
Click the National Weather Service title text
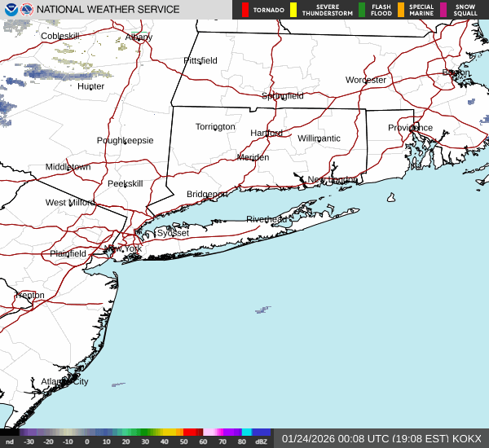[108, 10]
